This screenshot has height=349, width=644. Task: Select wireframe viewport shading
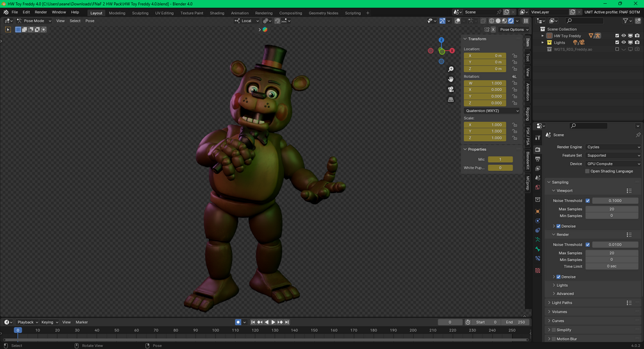(491, 21)
